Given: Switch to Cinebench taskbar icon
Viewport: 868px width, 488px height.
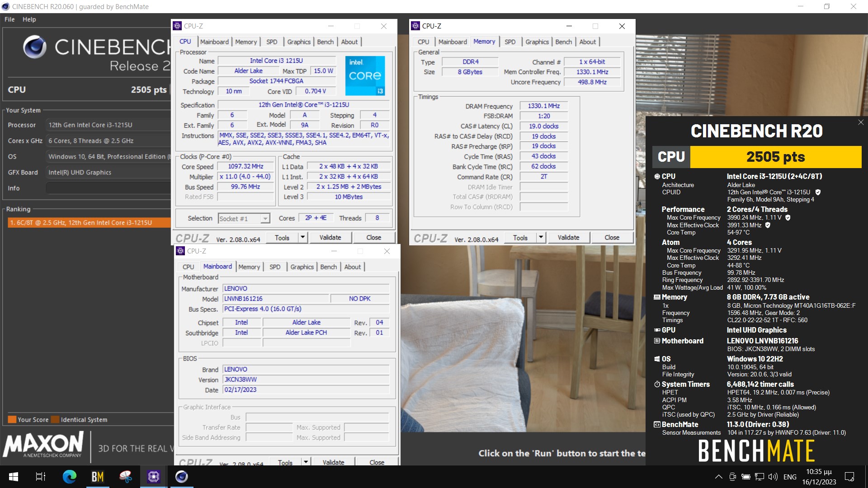Looking at the screenshot, I should click(x=182, y=477).
